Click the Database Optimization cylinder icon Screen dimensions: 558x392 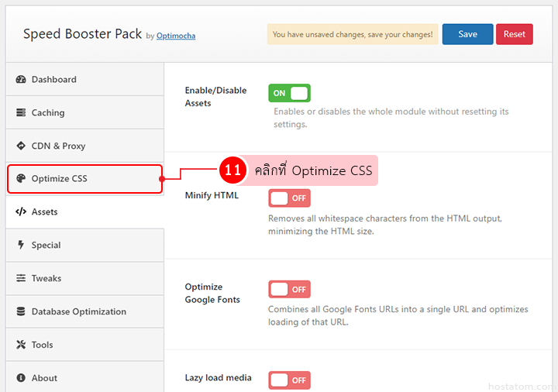coord(21,311)
